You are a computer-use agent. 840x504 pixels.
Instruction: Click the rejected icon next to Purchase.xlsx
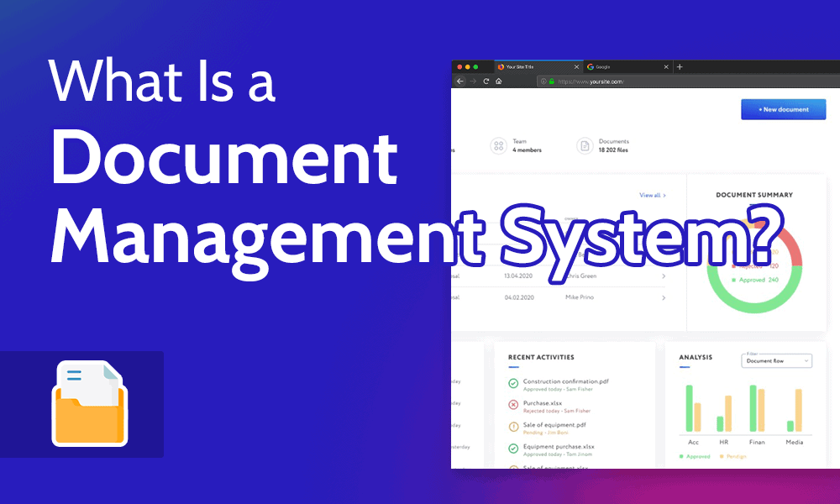512,403
